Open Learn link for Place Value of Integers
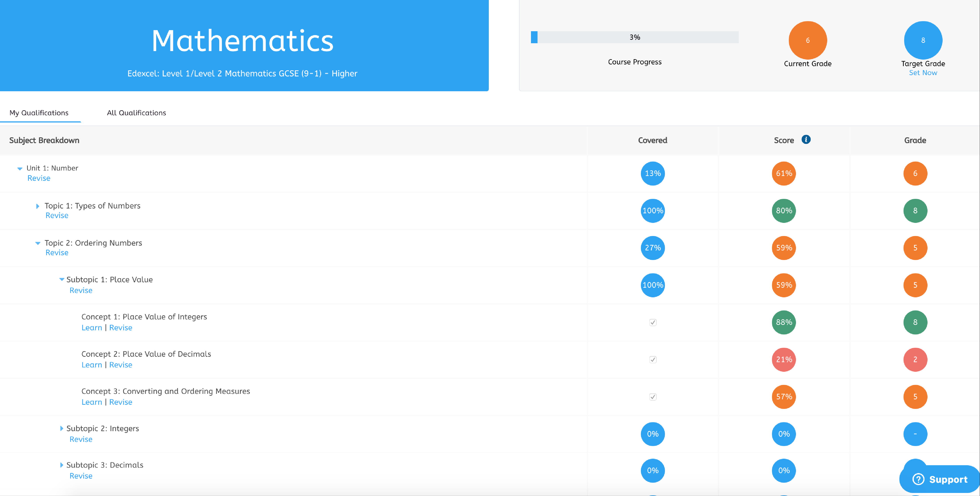This screenshot has width=980, height=496. tap(92, 328)
